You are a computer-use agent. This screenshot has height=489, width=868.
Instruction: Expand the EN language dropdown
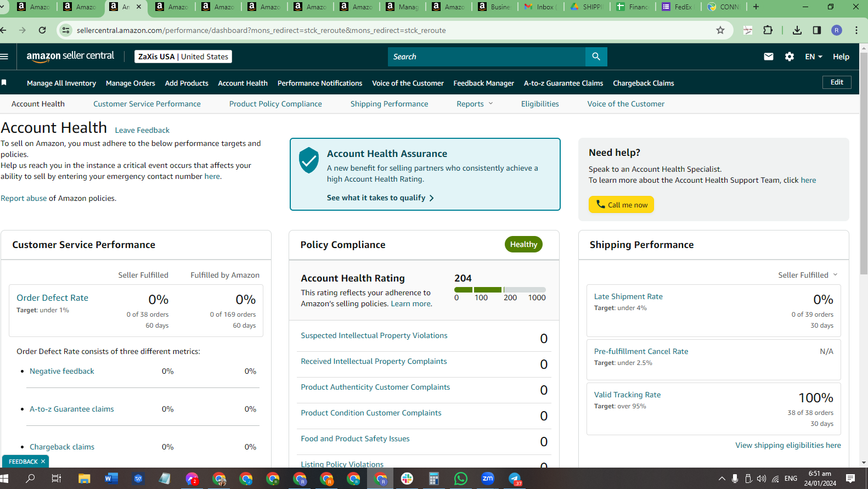coord(814,57)
